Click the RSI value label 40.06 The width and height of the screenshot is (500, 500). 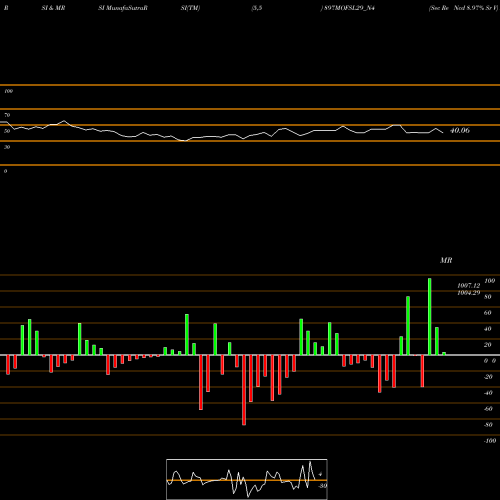[x=460, y=130]
